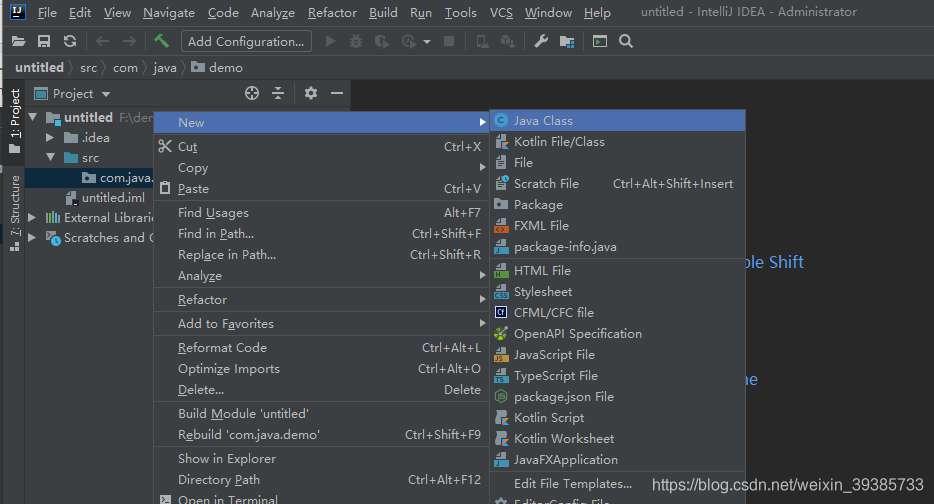Viewport: 934px width, 504px height.
Task: Select Cut in context menu
Action: 321,147
